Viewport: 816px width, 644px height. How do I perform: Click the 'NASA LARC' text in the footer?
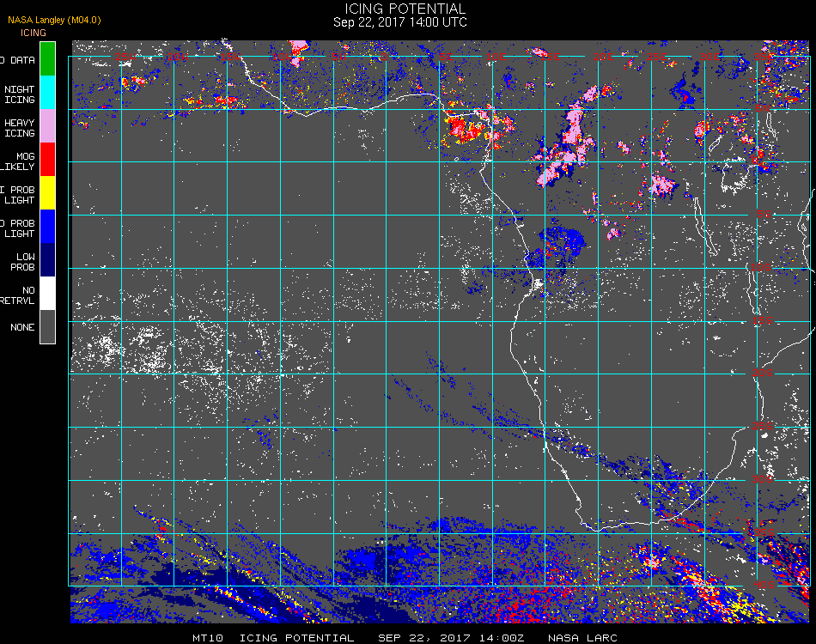pyautogui.click(x=582, y=638)
